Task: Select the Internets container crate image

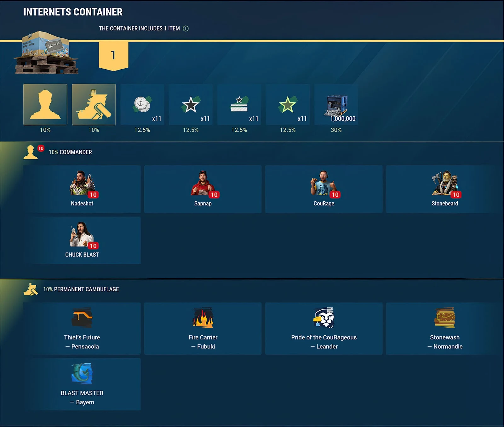Action: click(x=46, y=52)
